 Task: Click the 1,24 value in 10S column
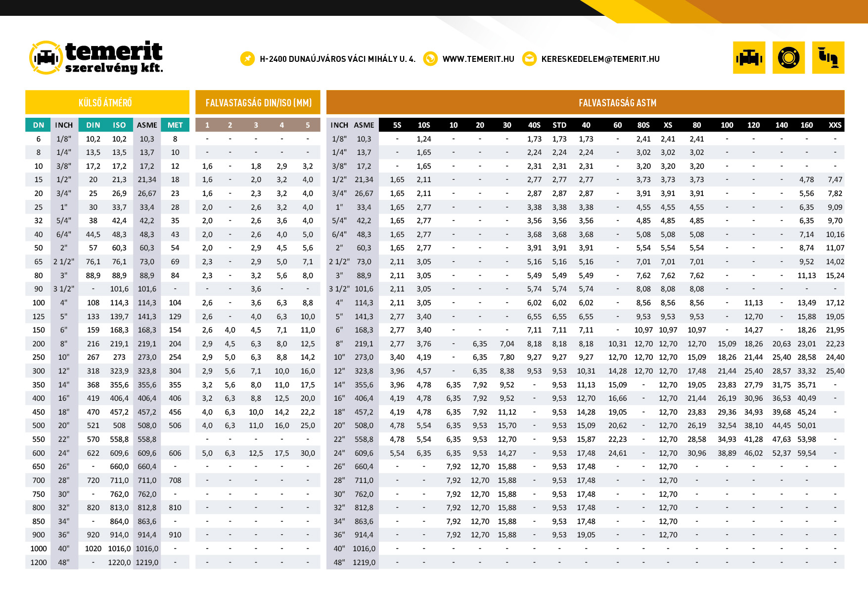(x=424, y=139)
